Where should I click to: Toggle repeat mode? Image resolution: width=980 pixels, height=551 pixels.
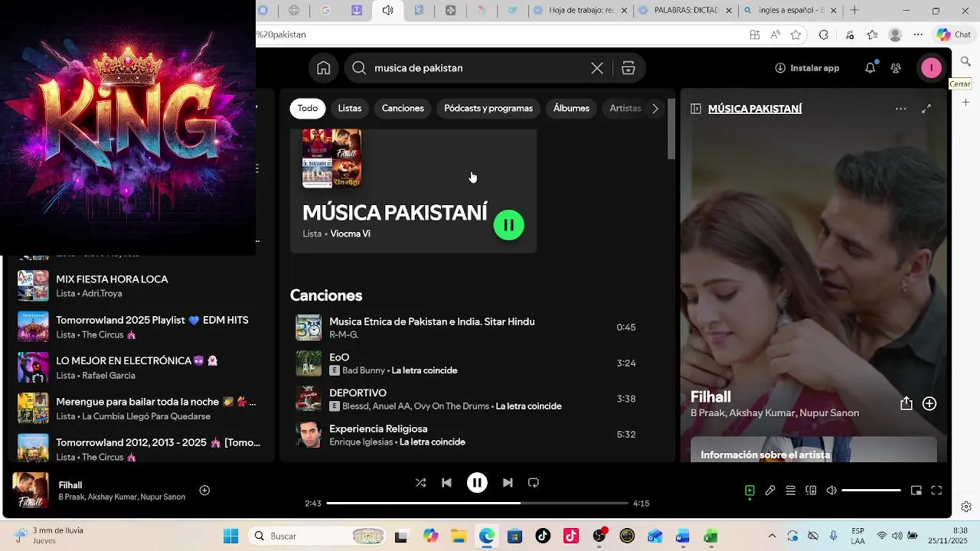[534, 483]
